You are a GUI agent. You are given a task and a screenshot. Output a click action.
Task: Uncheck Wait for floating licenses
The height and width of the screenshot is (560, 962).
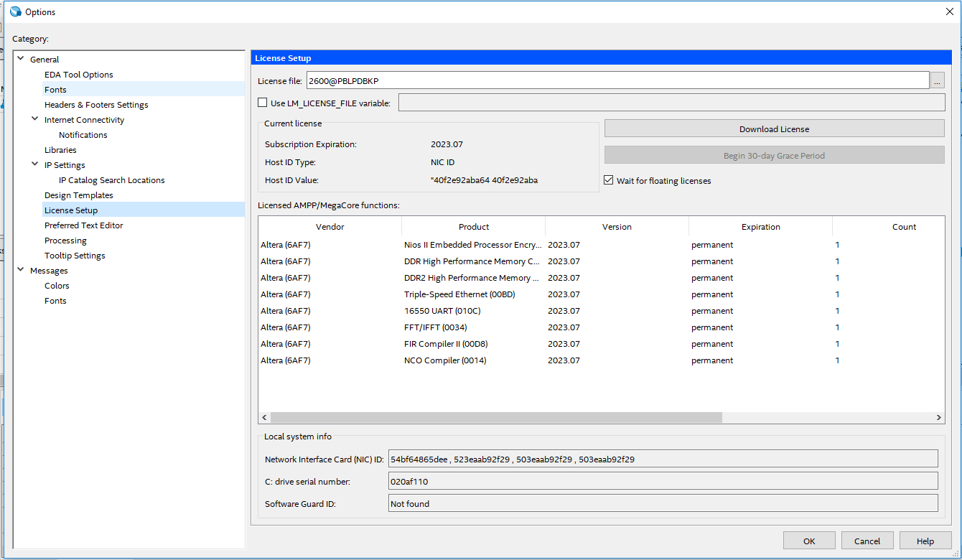tap(609, 180)
